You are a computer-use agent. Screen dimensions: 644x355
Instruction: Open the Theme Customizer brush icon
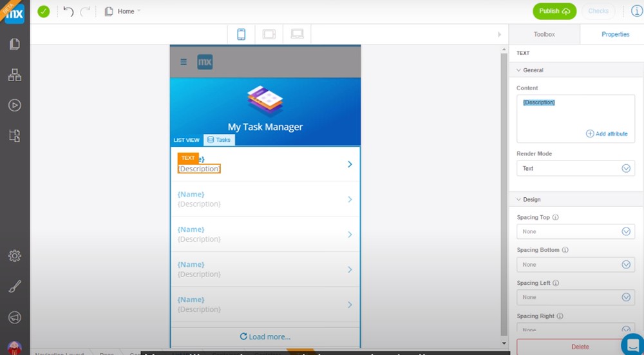pyautogui.click(x=14, y=287)
